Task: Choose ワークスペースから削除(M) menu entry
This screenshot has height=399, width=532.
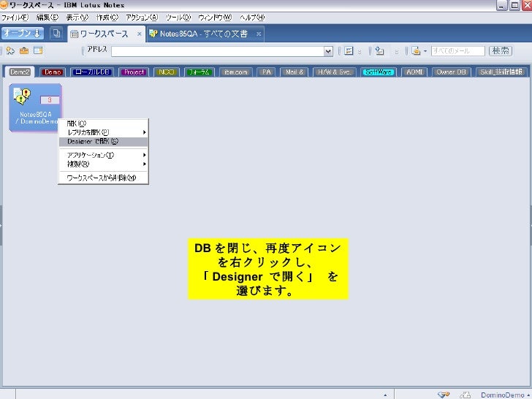Action: coord(104,178)
